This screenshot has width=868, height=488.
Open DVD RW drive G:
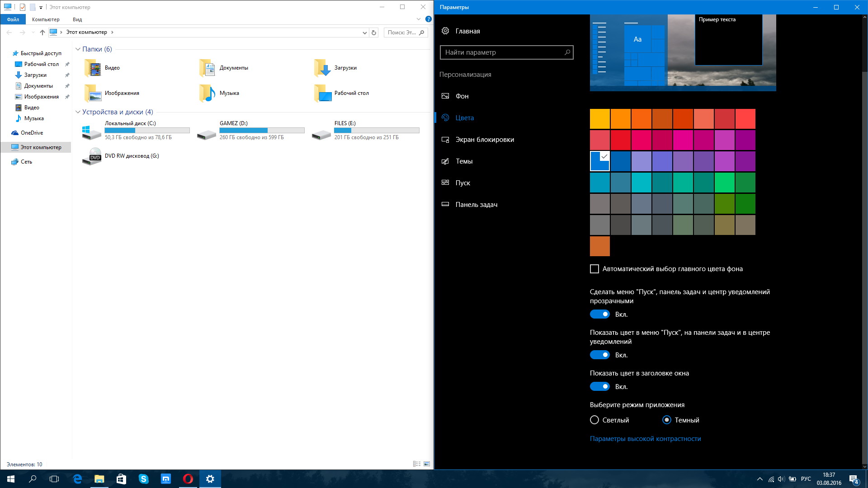(92, 156)
